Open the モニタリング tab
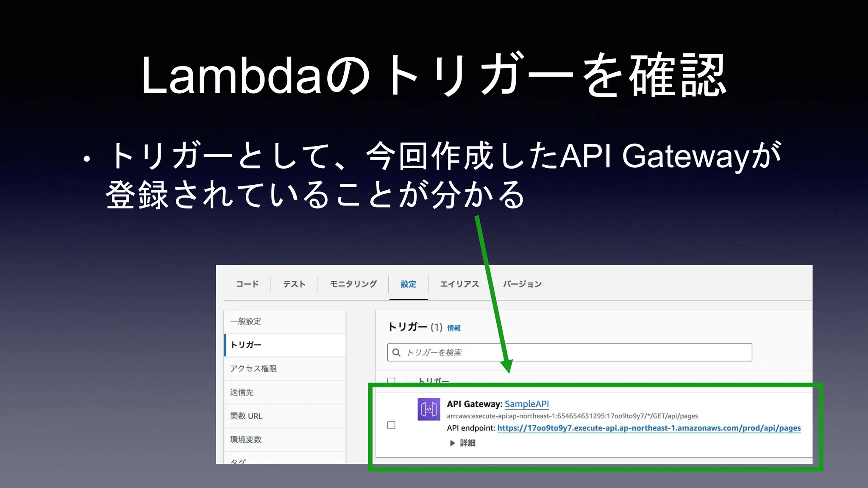This screenshot has height=488, width=868. [353, 284]
